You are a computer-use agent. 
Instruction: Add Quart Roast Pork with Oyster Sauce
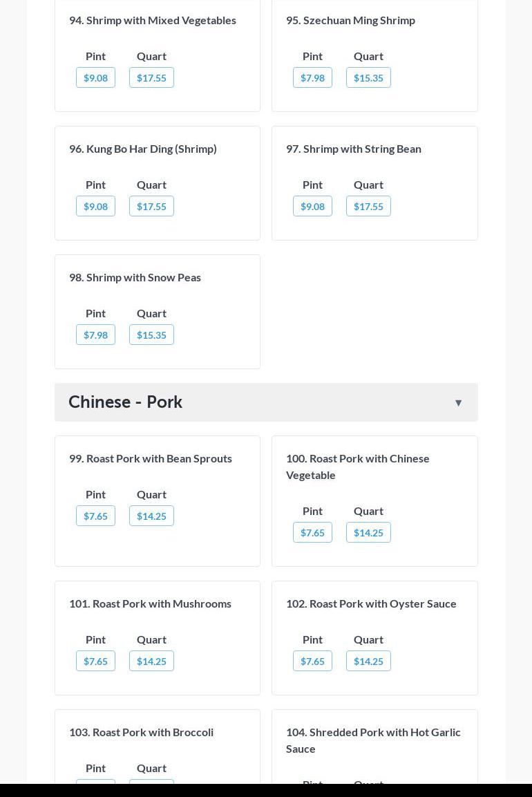(x=368, y=661)
